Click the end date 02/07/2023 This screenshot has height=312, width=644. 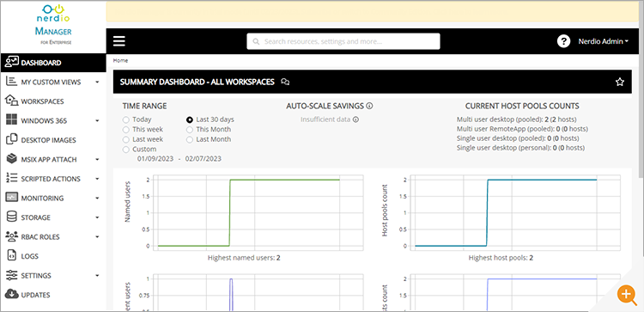click(x=203, y=158)
